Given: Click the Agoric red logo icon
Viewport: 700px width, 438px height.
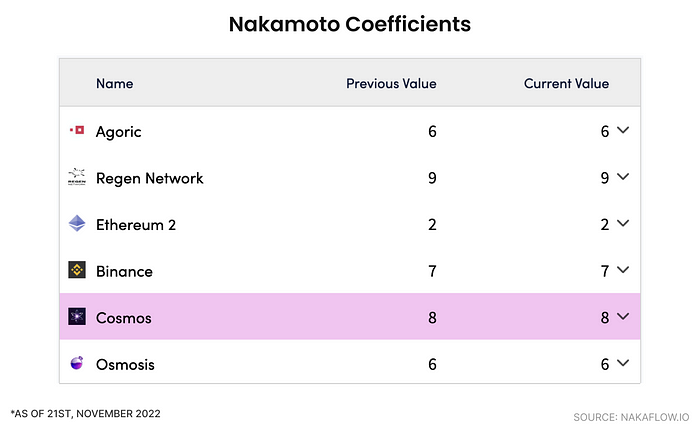Looking at the screenshot, I should (77, 130).
